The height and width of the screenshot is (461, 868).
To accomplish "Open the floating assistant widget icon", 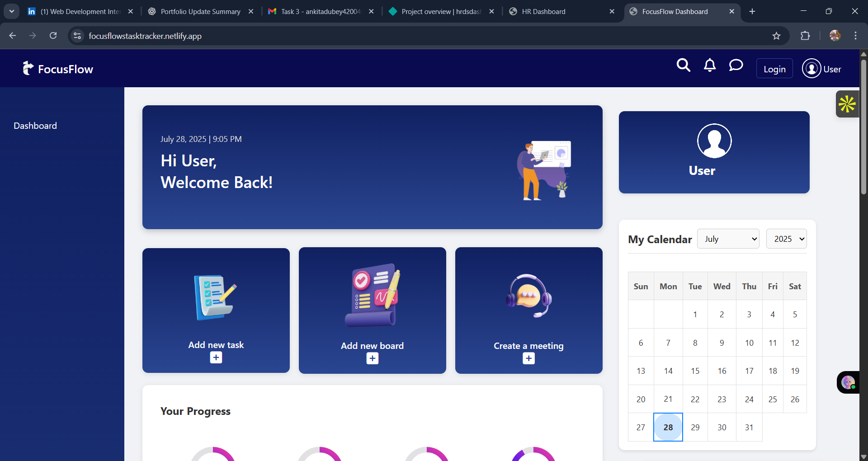I will click(x=848, y=382).
